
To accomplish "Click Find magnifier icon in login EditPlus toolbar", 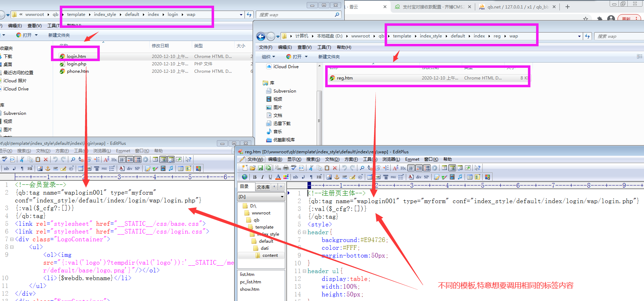I will pos(73,159).
